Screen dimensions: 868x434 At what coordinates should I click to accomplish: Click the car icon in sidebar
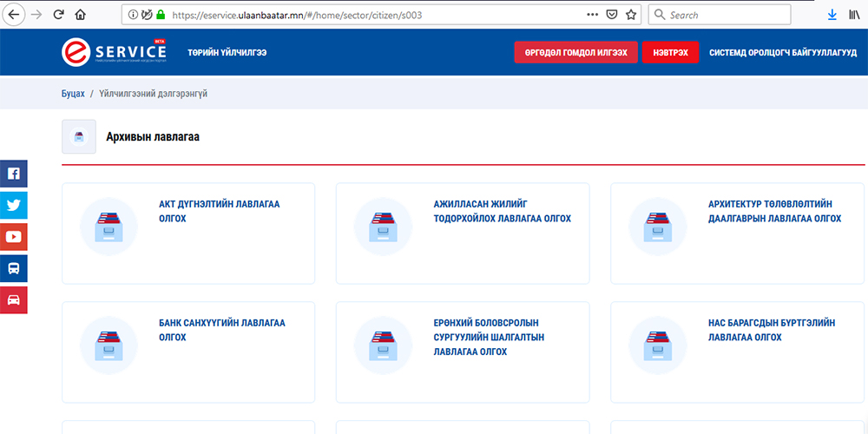pyautogui.click(x=13, y=299)
